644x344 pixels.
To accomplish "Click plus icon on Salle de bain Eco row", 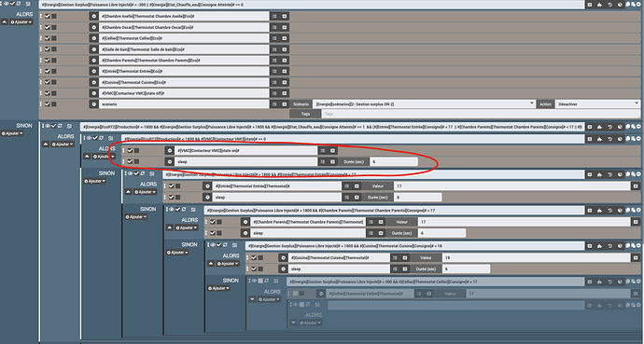I will click(x=285, y=49).
